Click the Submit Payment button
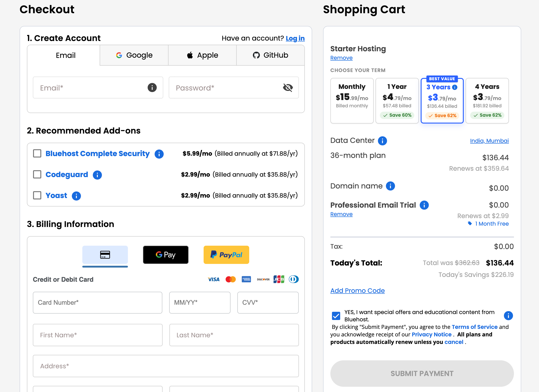The width and height of the screenshot is (539, 392). [422, 374]
